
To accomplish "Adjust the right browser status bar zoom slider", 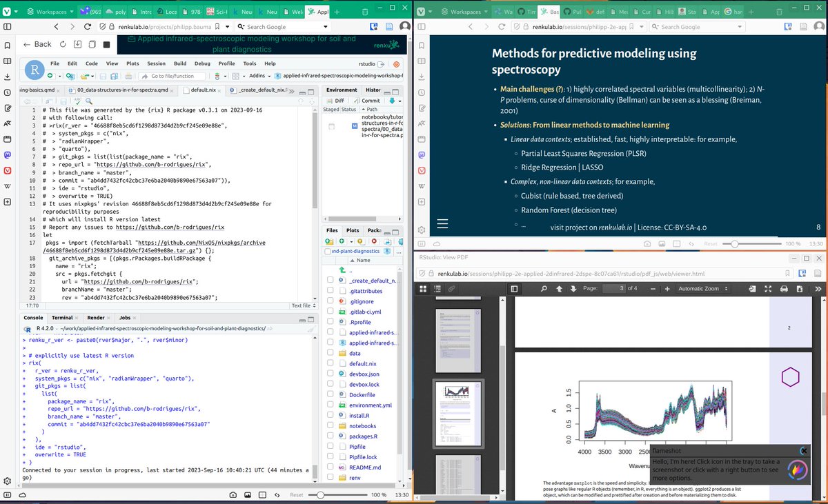I will pos(753,244).
